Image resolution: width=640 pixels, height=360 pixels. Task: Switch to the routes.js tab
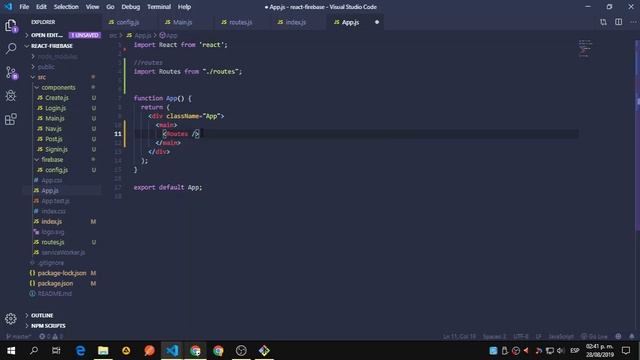pyautogui.click(x=241, y=22)
